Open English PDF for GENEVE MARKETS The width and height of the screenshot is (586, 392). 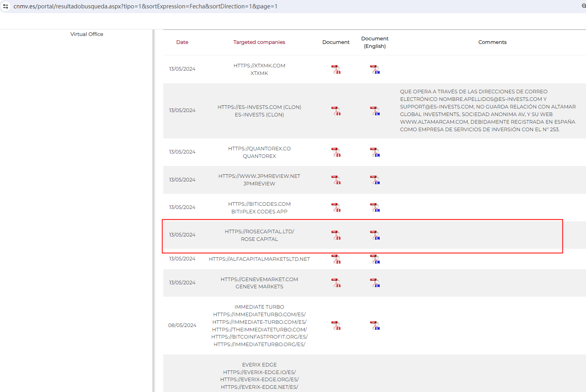375,283
